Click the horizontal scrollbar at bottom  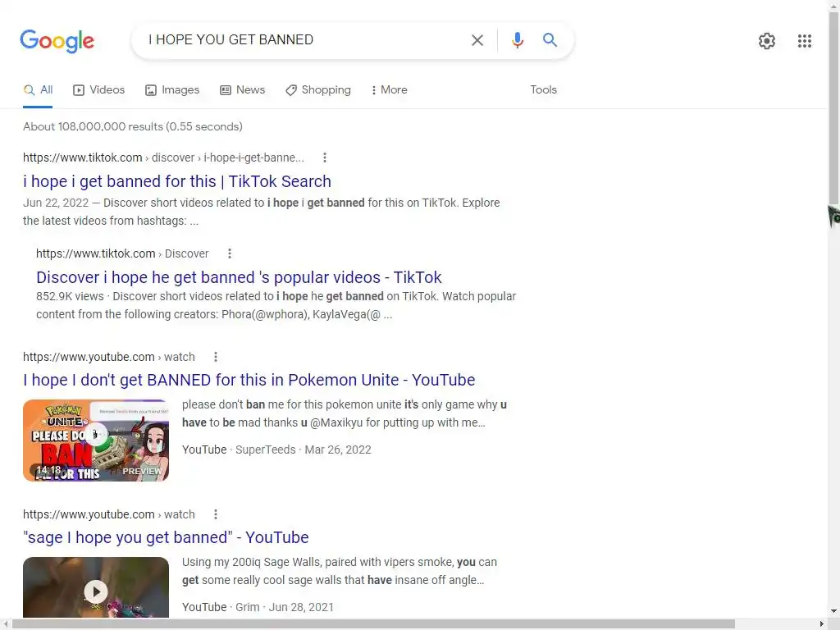(x=373, y=624)
